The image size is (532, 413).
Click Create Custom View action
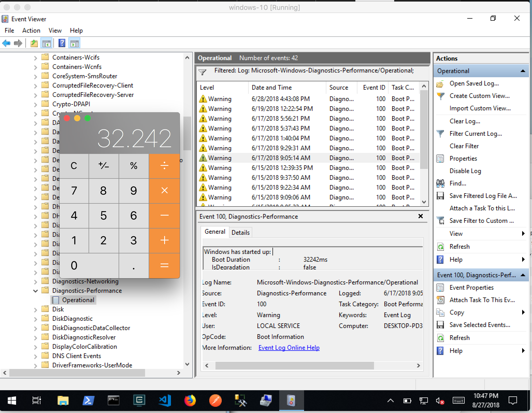click(479, 96)
